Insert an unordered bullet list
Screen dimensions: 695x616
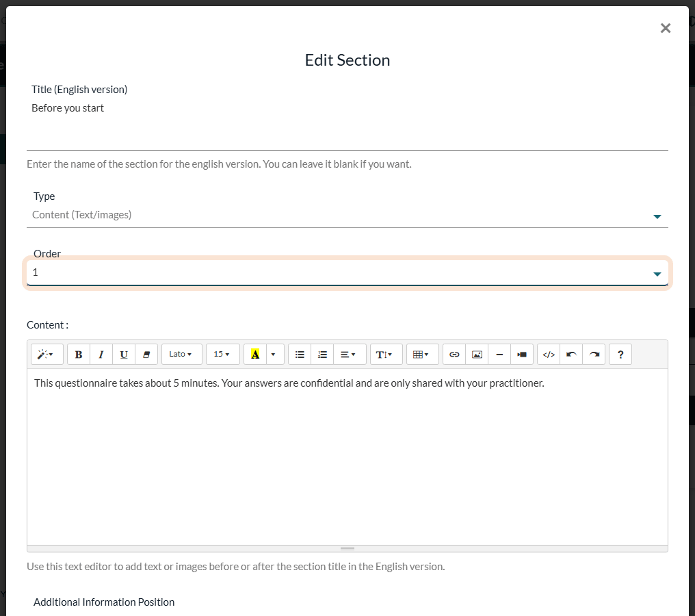coord(300,355)
